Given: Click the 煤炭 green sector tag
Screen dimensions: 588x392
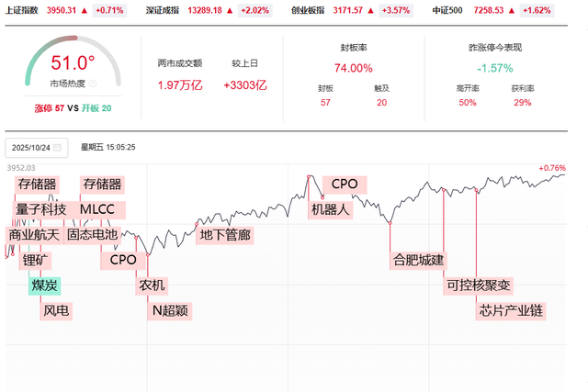Looking at the screenshot, I should point(45,286).
